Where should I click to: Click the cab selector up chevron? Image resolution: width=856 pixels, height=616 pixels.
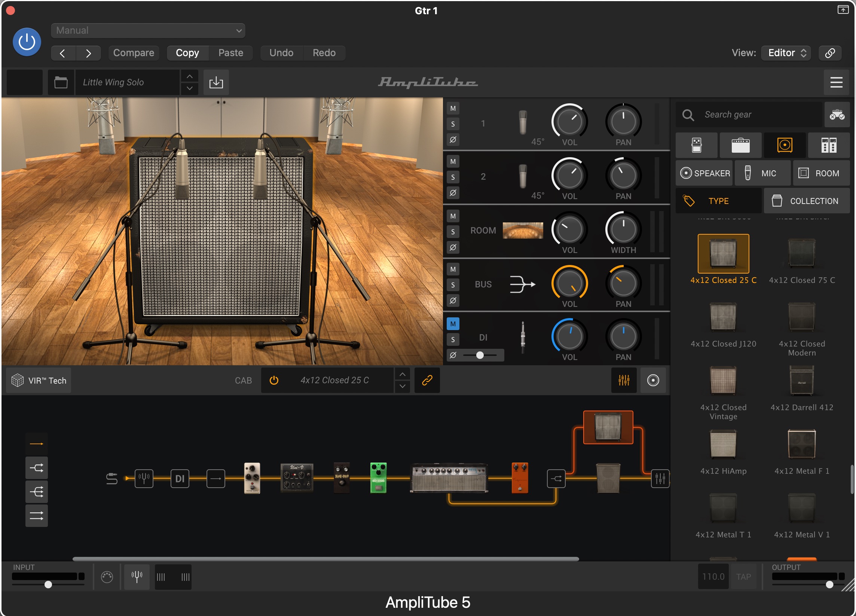[x=402, y=375]
